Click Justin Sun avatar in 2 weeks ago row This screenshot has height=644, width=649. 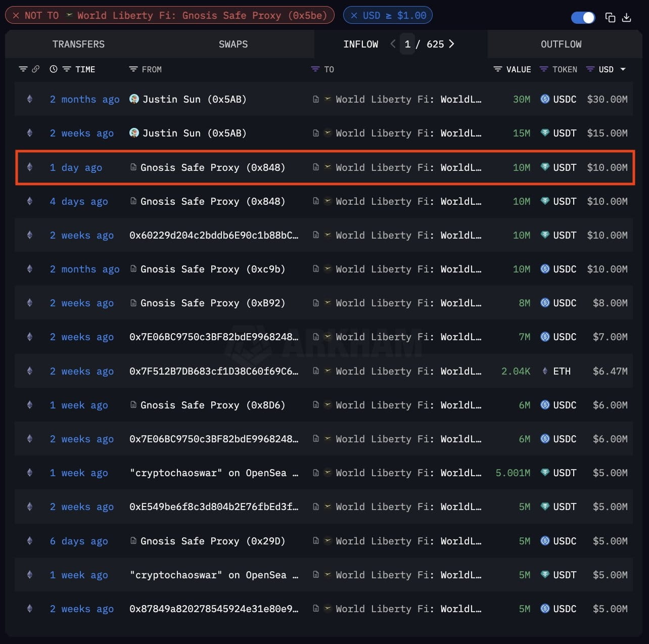tap(134, 132)
